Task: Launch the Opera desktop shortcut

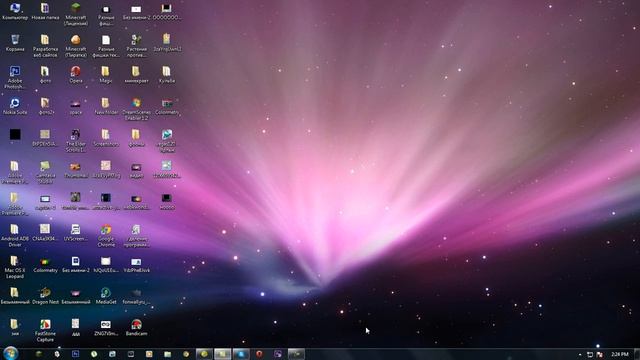Action: point(76,75)
